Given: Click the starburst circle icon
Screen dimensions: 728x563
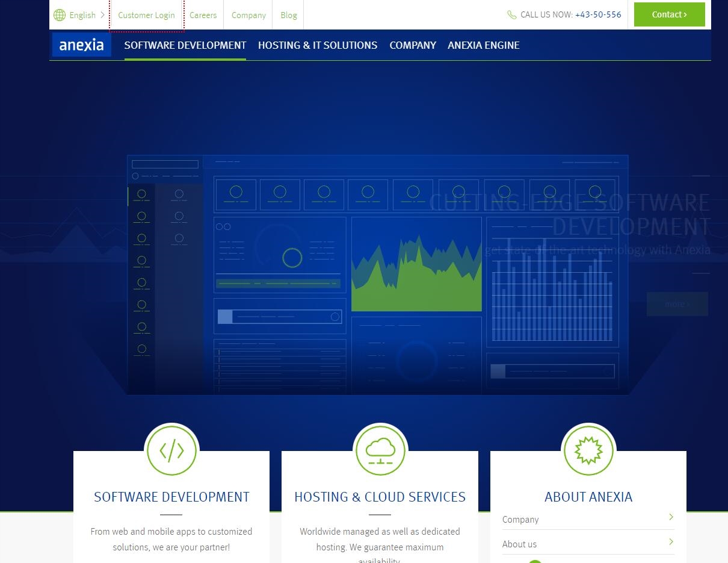Looking at the screenshot, I should 588,450.
